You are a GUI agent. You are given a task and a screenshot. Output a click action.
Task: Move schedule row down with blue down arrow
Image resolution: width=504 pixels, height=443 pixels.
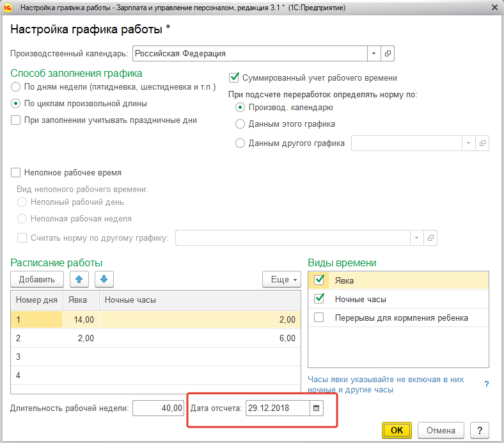tap(104, 279)
